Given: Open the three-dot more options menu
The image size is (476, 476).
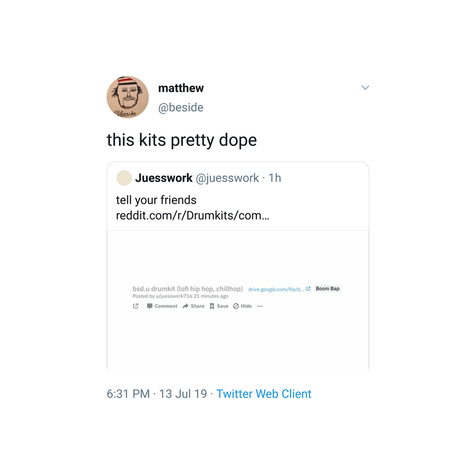Looking at the screenshot, I should point(260,306).
